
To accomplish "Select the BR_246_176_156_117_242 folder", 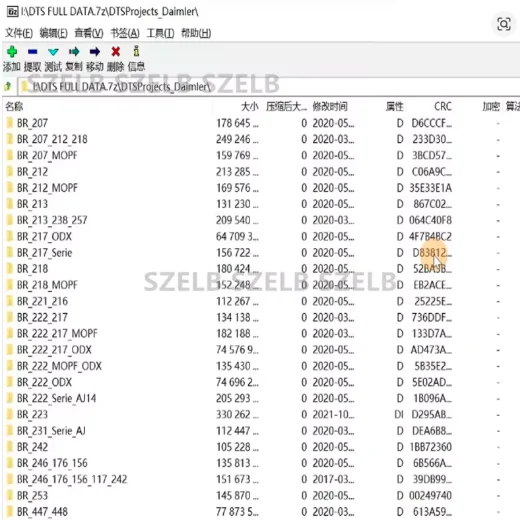I will coord(72,479).
